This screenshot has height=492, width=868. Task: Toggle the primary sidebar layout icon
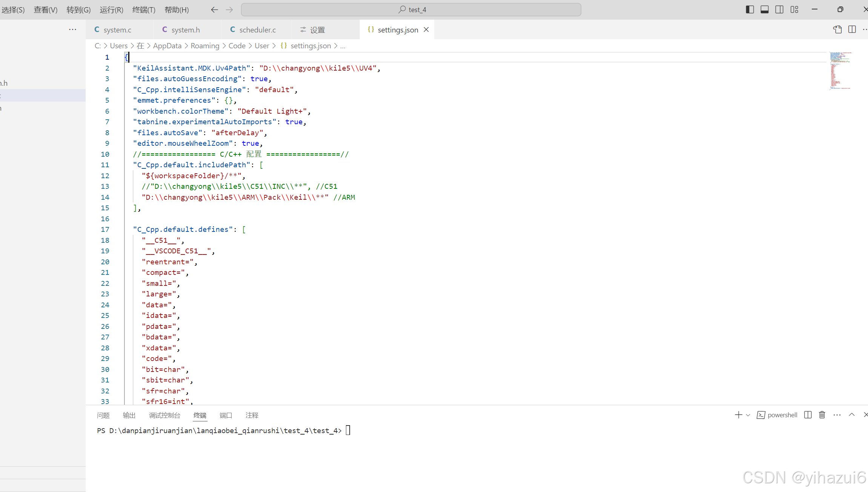point(750,9)
